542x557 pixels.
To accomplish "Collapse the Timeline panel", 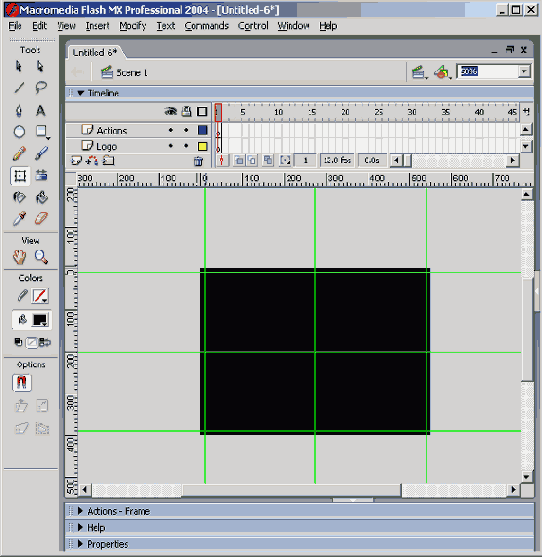I will tap(81, 93).
